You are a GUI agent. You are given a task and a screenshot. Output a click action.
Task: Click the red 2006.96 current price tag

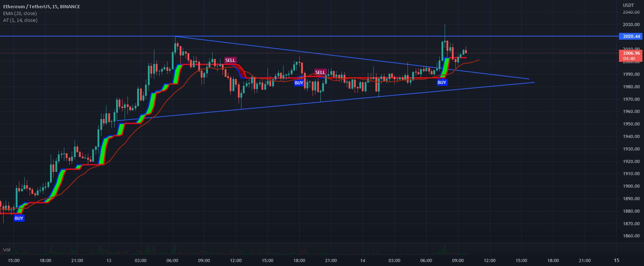[631, 53]
